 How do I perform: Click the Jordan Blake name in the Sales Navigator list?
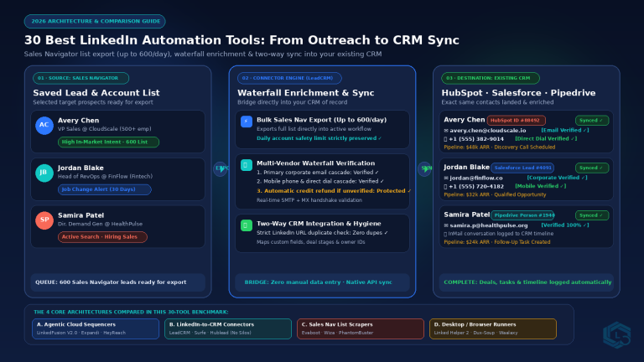click(x=80, y=168)
